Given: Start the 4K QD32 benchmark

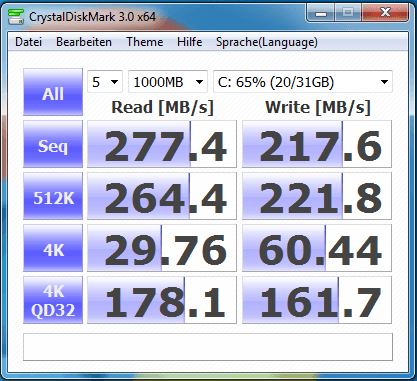Looking at the screenshot, I should click(x=53, y=300).
